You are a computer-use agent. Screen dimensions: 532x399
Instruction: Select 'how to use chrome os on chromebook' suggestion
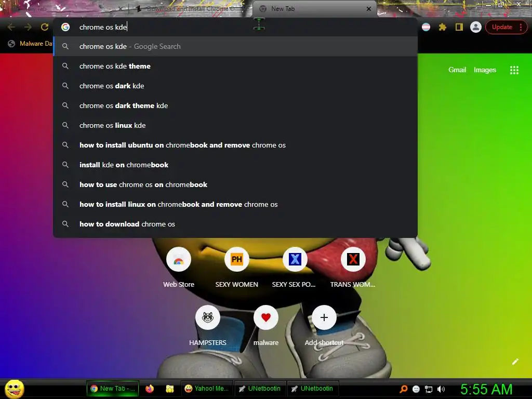click(235, 184)
